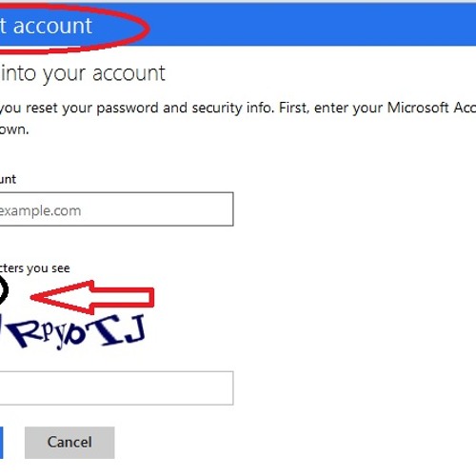Focus the empty captcha answer text box
Screen dimensions: 476x476
[x=116, y=388]
